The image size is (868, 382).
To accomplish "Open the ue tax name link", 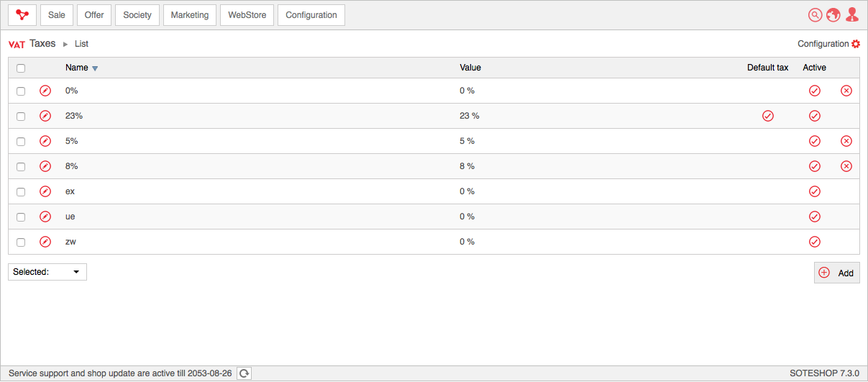I will pos(70,217).
